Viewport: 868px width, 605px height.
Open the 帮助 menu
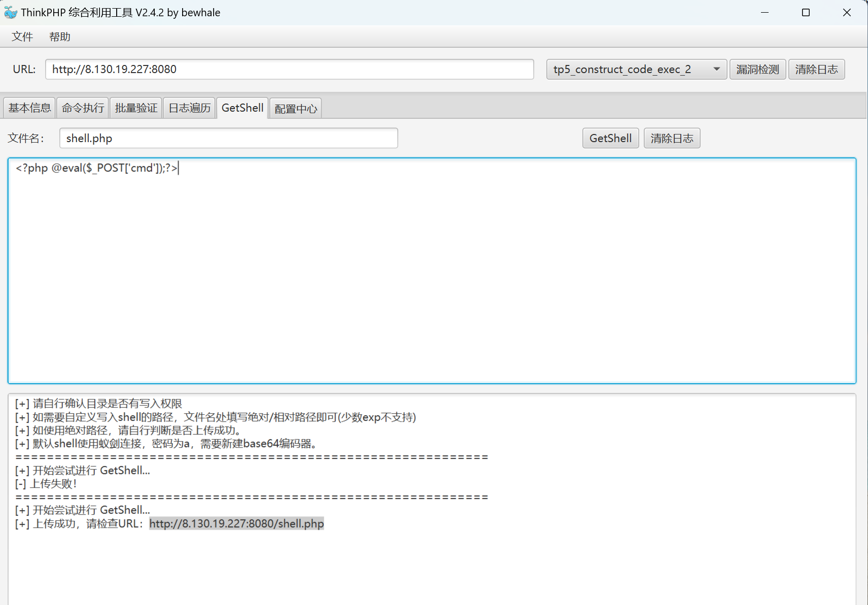coord(60,37)
